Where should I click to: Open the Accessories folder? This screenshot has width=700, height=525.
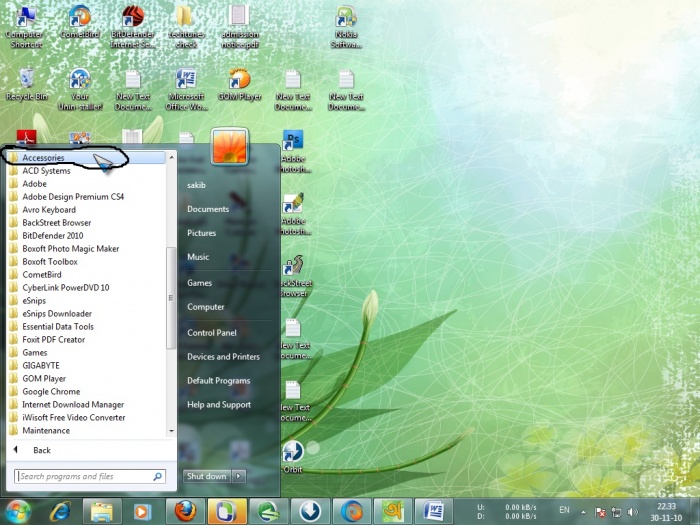87,158
